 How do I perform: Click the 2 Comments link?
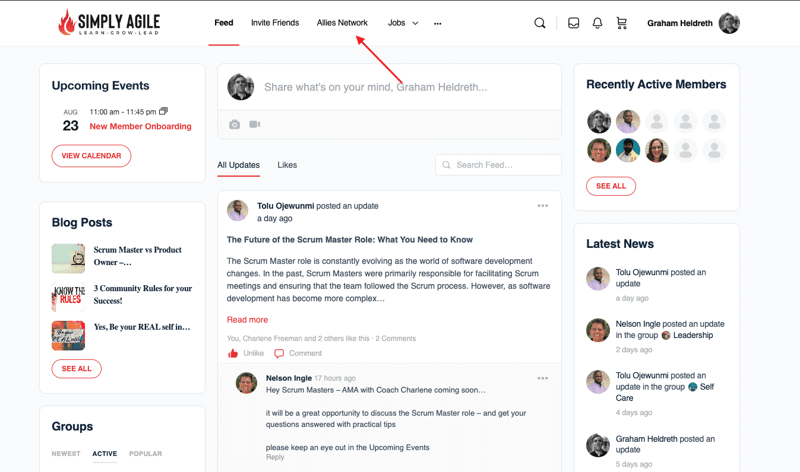395,338
